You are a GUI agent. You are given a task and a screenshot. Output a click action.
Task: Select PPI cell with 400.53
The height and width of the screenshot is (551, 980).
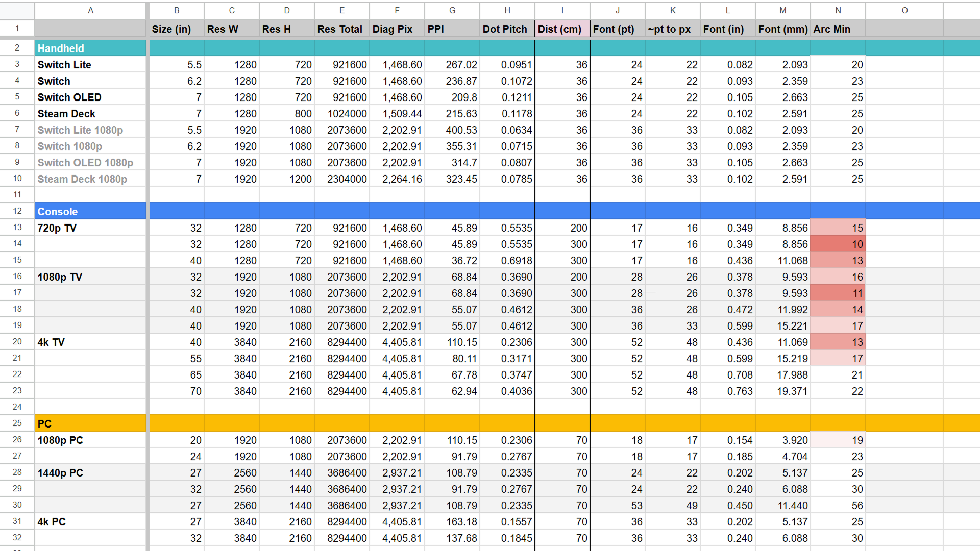click(x=452, y=130)
